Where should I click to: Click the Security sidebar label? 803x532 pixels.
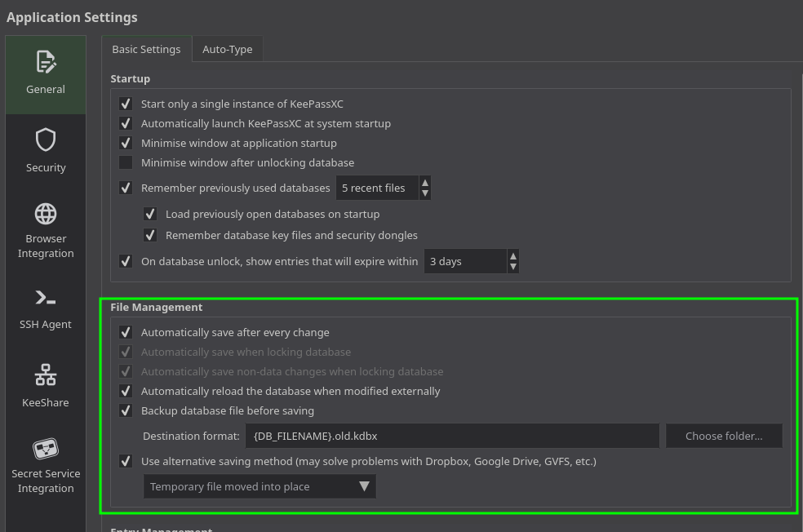tap(46, 167)
